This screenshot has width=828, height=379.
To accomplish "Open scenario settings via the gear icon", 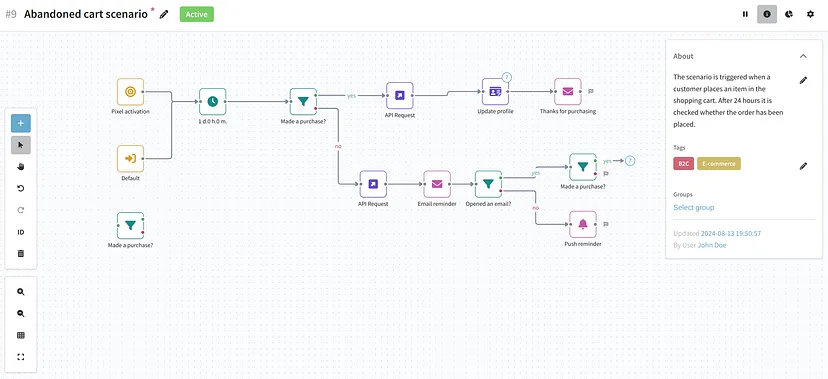I will tap(811, 14).
